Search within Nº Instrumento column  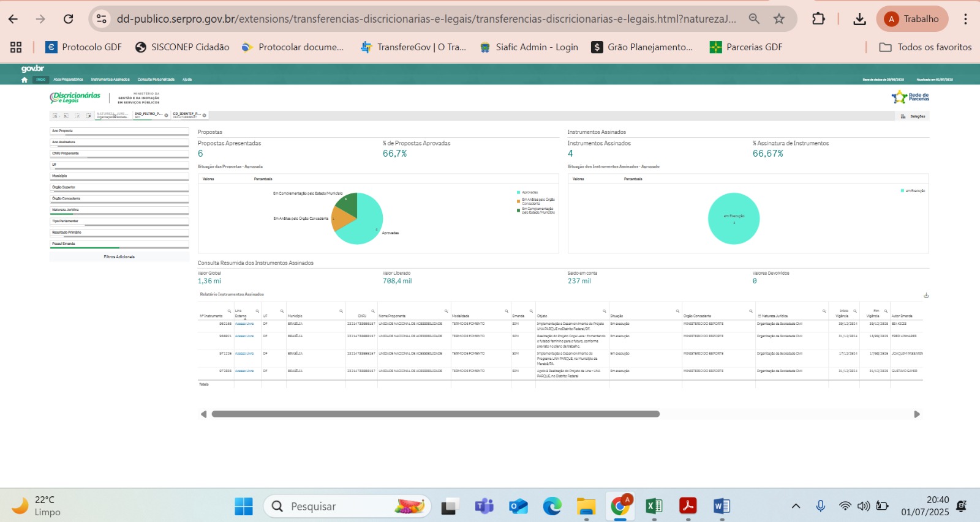coord(229,311)
